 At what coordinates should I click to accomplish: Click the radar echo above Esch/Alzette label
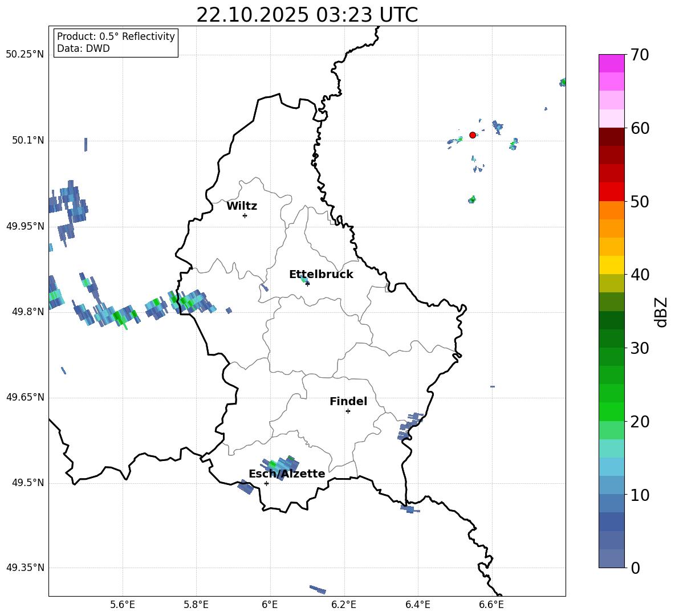279,463
